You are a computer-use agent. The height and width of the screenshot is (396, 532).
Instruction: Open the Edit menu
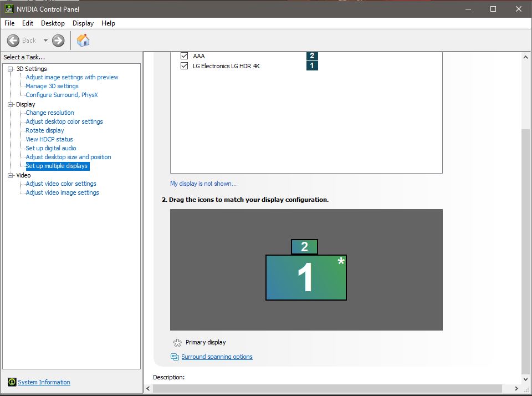pyautogui.click(x=28, y=23)
